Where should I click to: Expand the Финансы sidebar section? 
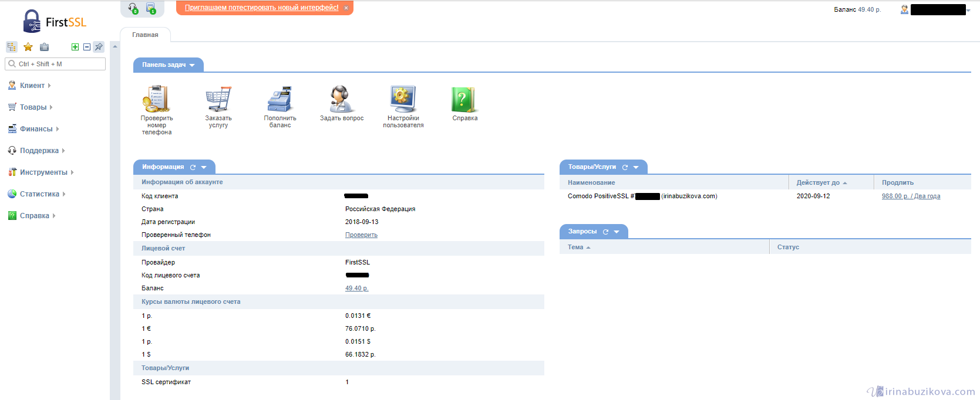[36, 129]
